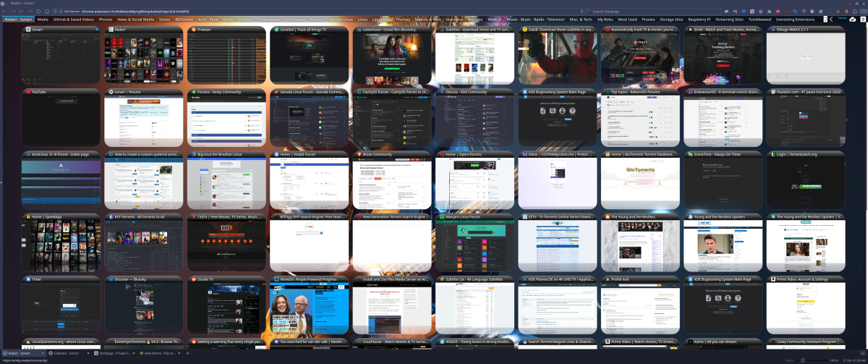Open the Interesting Extensions bookmark folder
Screen dimensions: 868x364
(795, 20)
